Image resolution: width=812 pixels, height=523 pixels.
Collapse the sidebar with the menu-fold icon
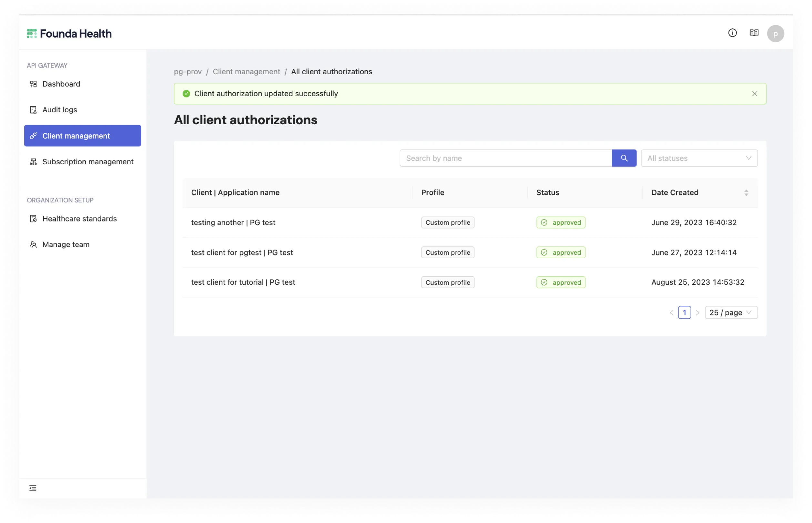pos(33,488)
